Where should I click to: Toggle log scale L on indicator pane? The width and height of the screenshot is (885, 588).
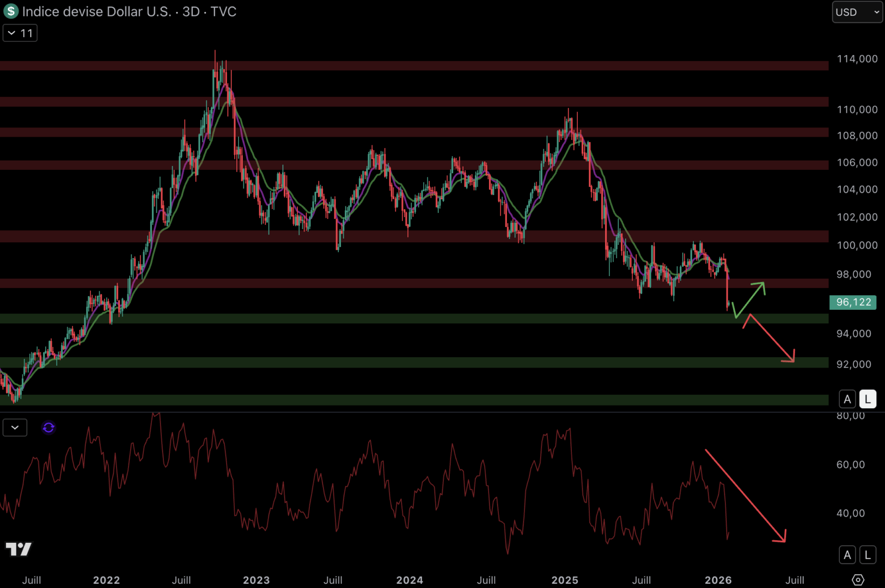click(868, 555)
